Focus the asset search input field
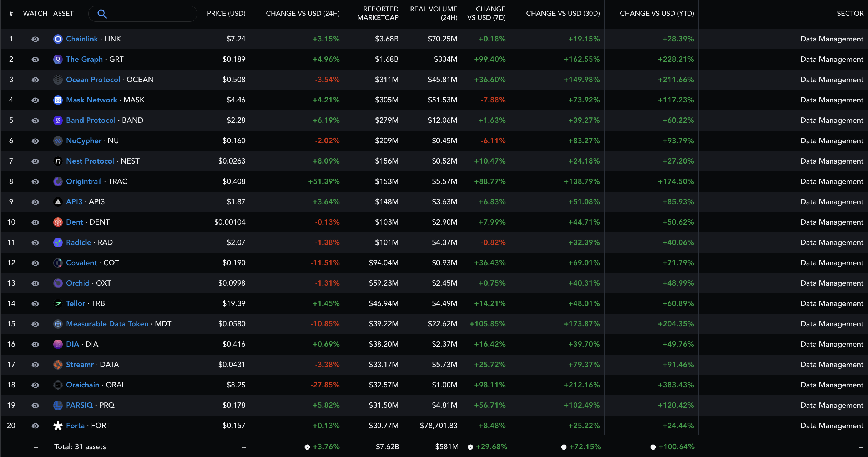 tap(143, 14)
